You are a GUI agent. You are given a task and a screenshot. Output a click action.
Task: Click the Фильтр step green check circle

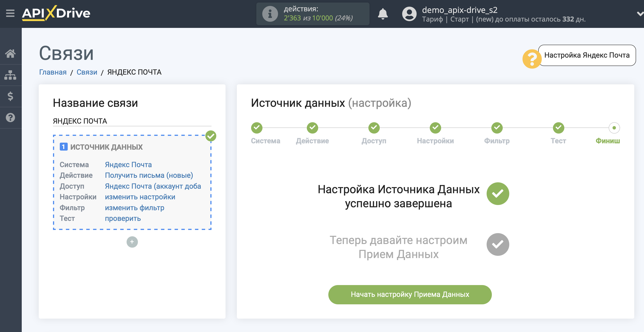click(x=497, y=128)
